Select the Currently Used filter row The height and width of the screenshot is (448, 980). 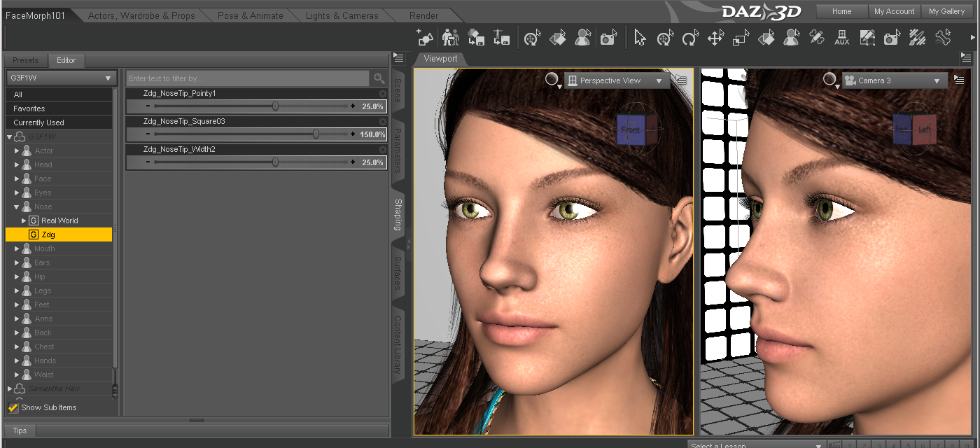tap(59, 122)
